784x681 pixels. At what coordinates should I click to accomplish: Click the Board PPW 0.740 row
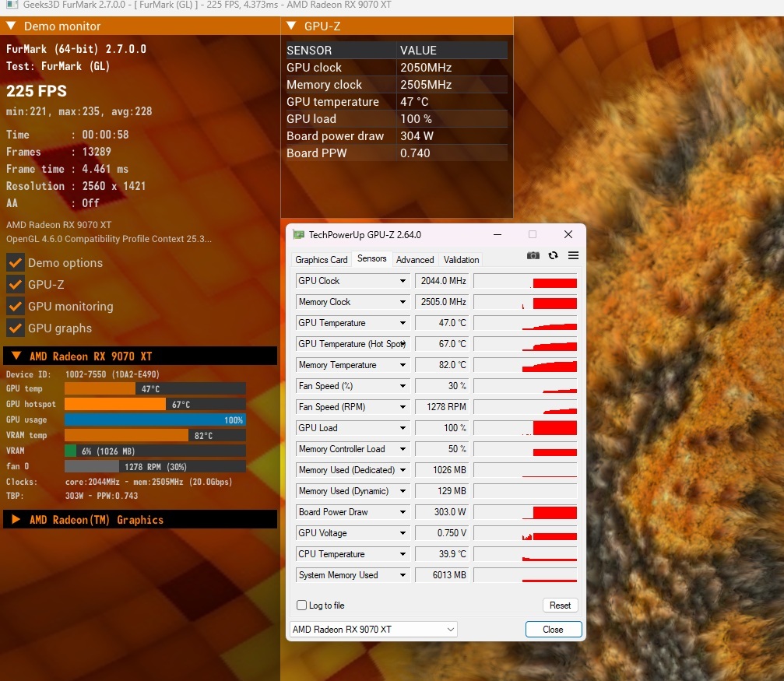396,153
